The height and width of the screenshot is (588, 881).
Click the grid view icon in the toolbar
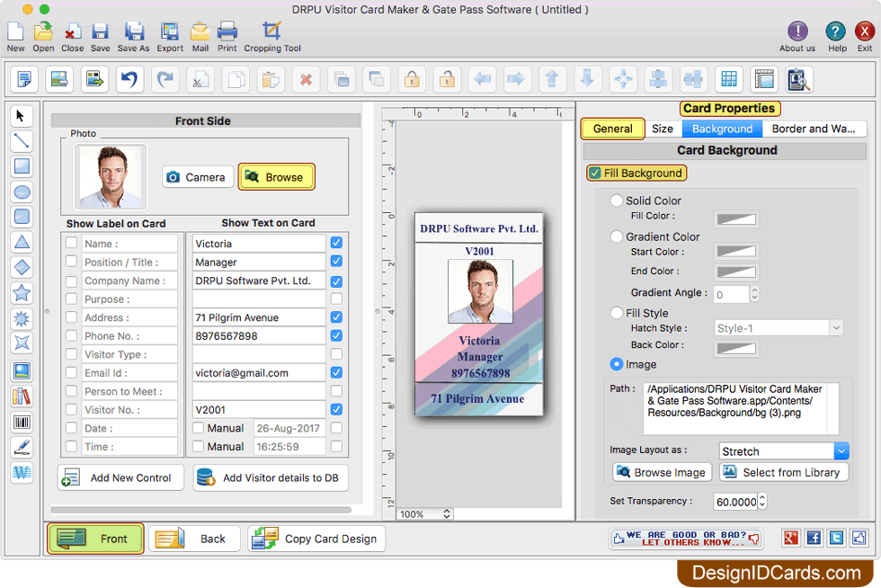tap(729, 79)
